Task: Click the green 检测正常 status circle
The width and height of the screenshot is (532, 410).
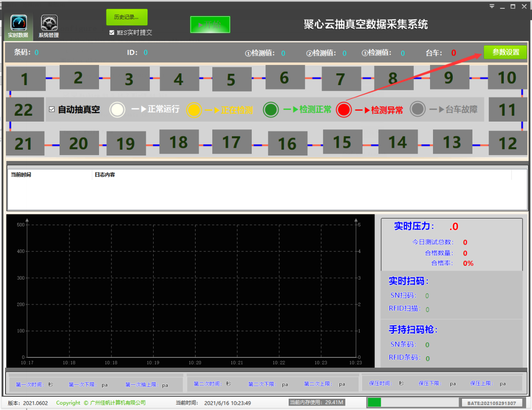Action: pyautogui.click(x=271, y=109)
